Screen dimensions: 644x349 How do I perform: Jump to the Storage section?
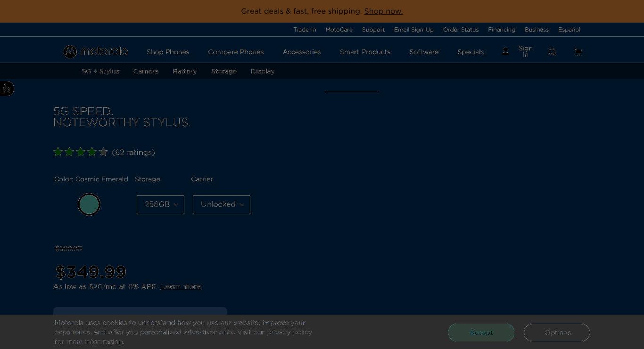[223, 71]
